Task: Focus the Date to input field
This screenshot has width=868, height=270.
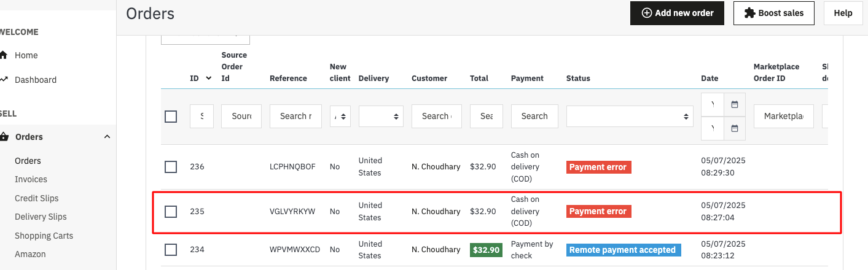Action: click(713, 128)
